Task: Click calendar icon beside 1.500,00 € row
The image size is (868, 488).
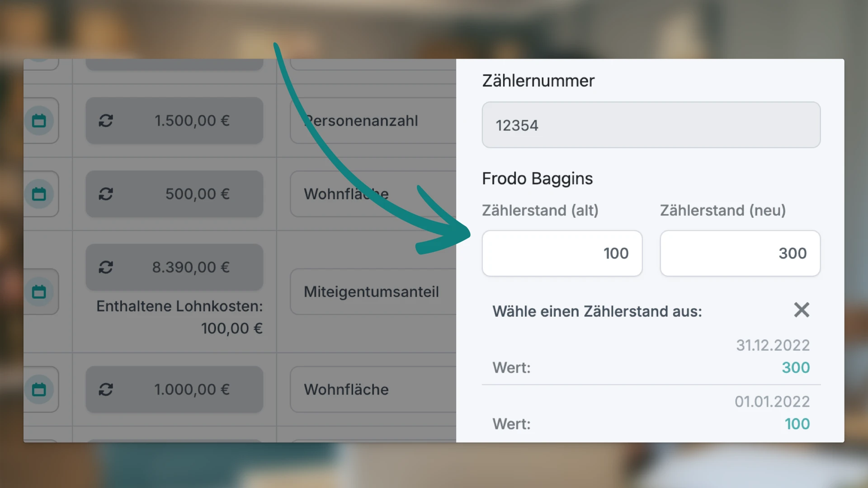Action: coord(39,121)
